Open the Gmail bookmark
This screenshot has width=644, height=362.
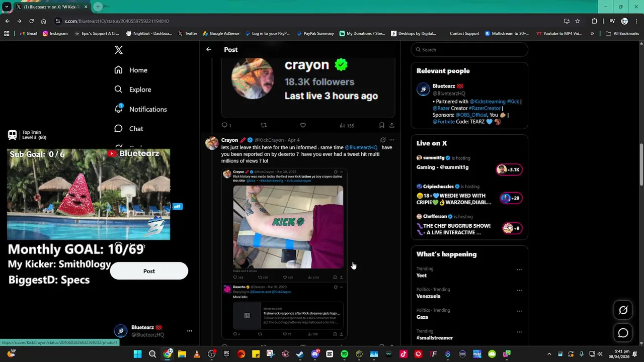click(x=28, y=34)
